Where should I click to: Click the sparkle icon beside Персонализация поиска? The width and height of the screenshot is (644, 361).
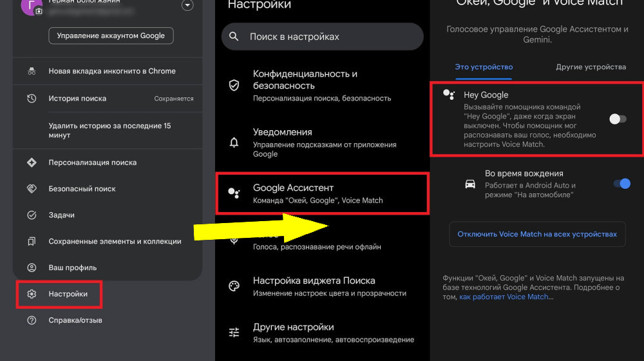(x=32, y=162)
